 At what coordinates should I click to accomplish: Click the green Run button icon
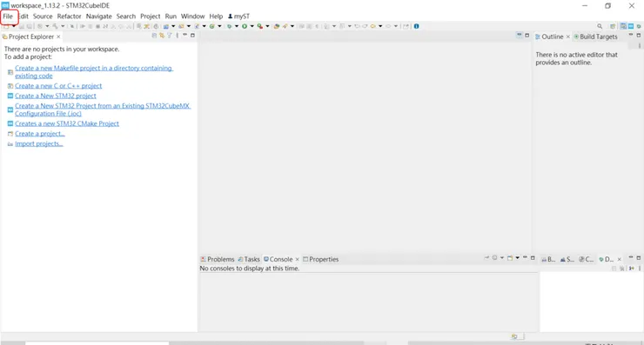245,26
